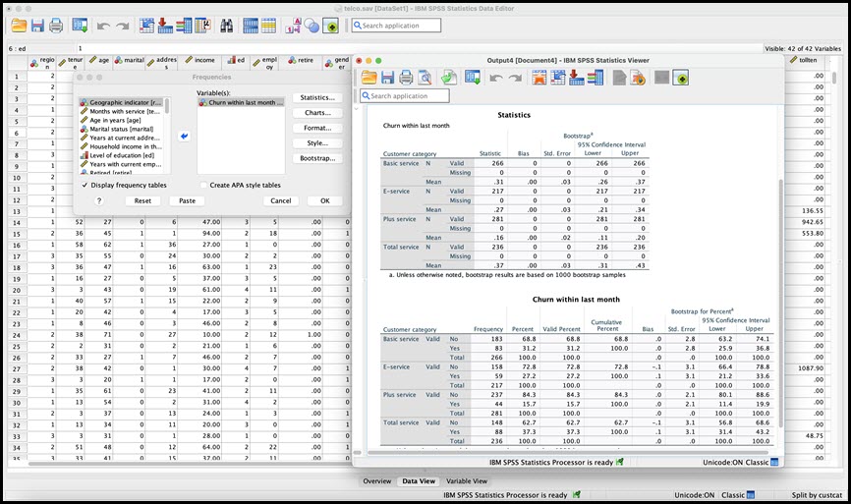
Task: Save the dataset in Data Editor toolbar
Action: point(37,26)
